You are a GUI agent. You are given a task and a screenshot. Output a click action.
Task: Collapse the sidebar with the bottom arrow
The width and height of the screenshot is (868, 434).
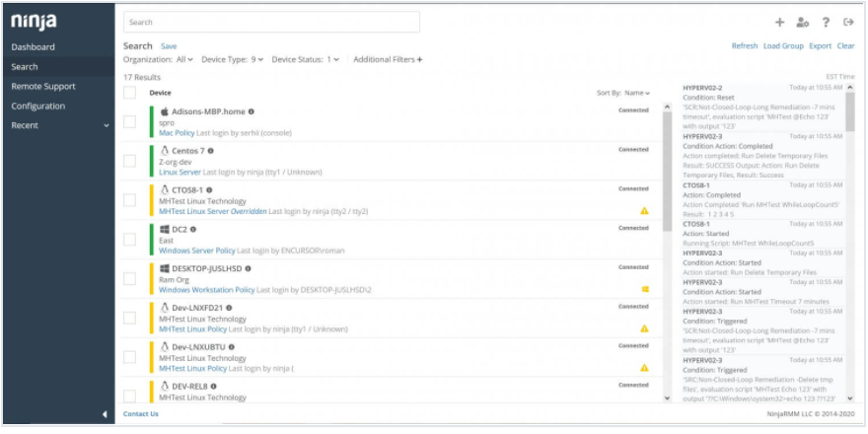pyautogui.click(x=106, y=414)
